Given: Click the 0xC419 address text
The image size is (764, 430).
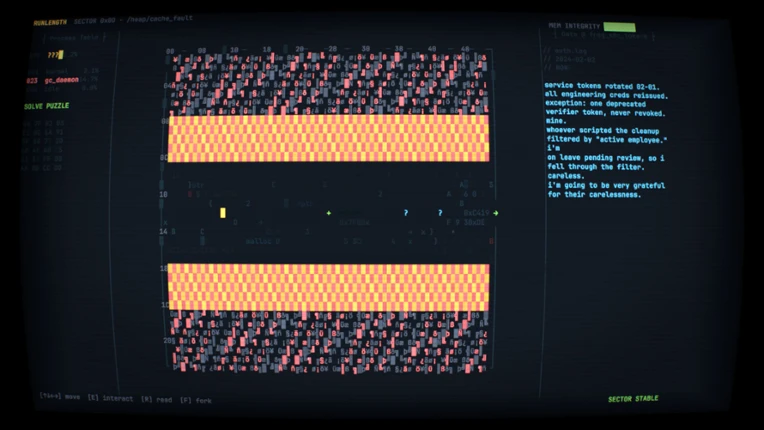Looking at the screenshot, I should pos(476,213).
